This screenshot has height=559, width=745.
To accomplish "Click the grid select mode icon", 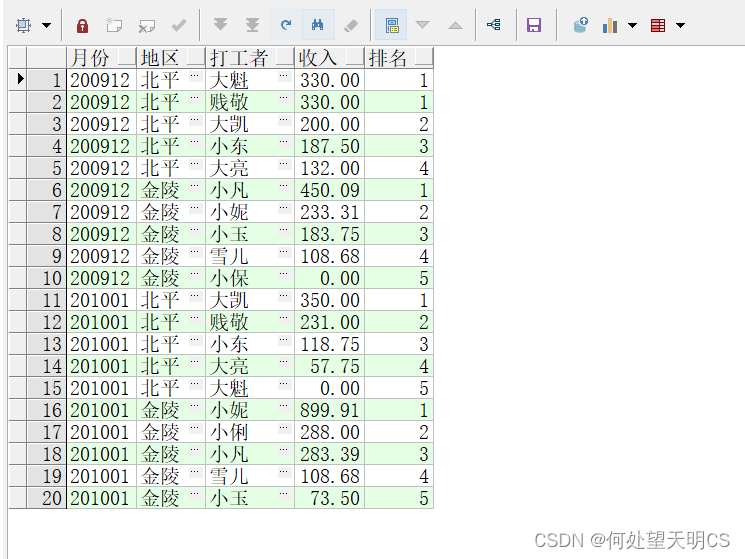I will (x=23, y=25).
